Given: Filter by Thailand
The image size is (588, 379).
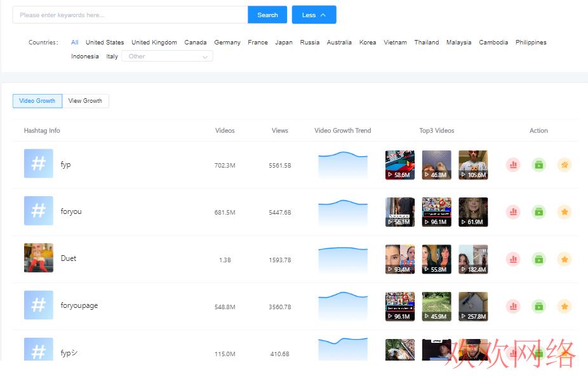Looking at the screenshot, I should click(x=426, y=43).
